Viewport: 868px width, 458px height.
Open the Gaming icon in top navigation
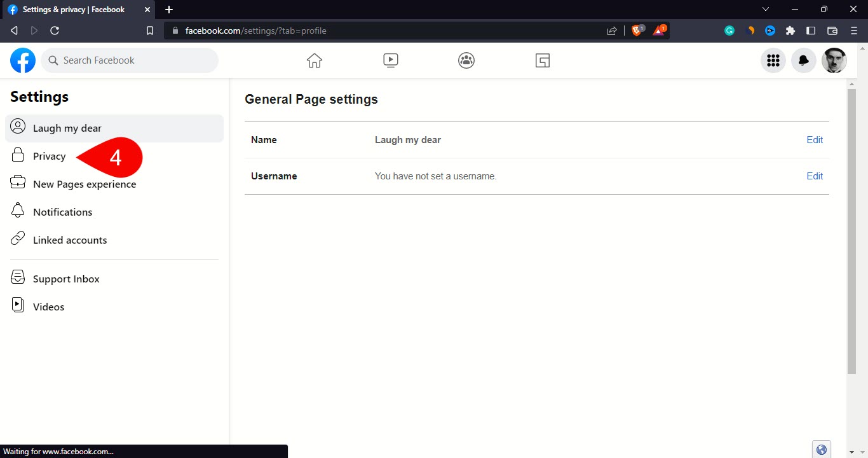[x=542, y=60]
